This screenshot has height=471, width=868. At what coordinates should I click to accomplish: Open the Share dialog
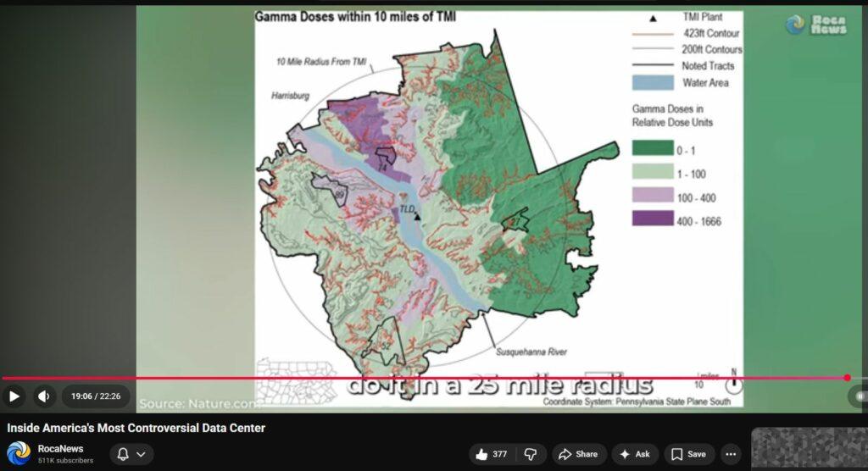(x=579, y=454)
